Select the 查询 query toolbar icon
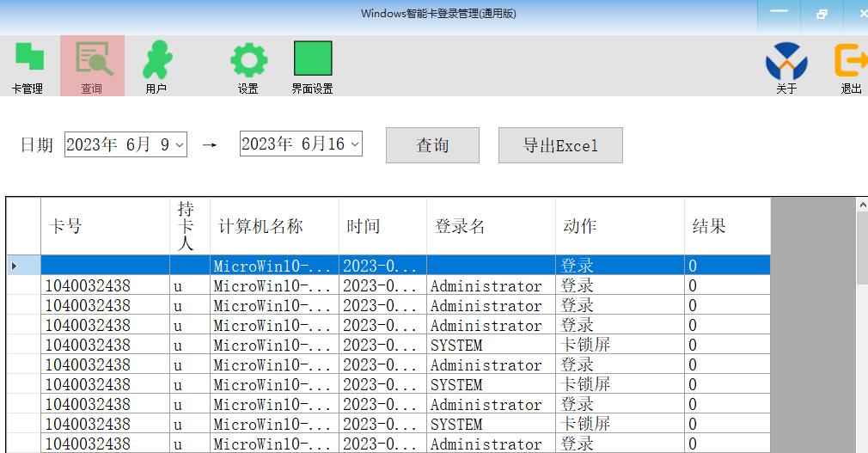This screenshot has height=453, width=868. click(x=92, y=65)
